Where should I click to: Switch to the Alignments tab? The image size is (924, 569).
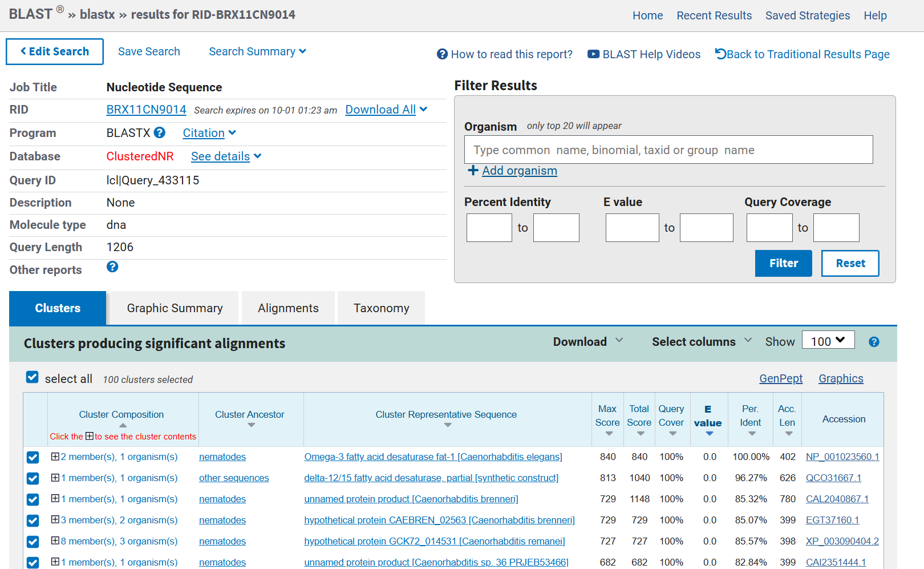[288, 308]
